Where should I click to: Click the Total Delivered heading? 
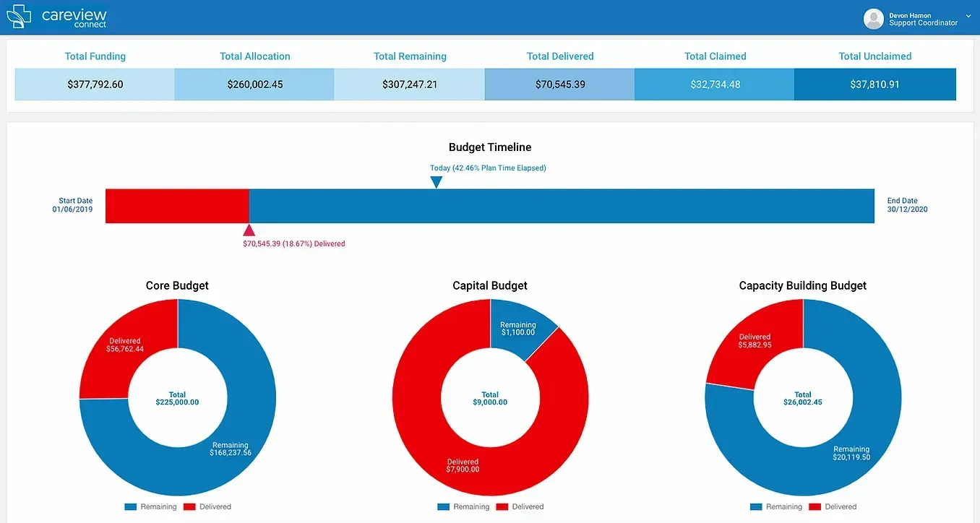[560, 56]
